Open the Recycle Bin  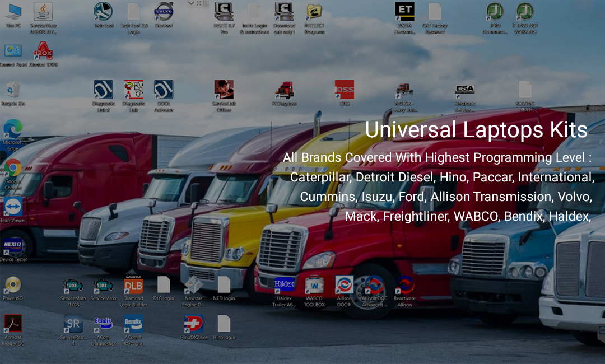tap(13, 94)
